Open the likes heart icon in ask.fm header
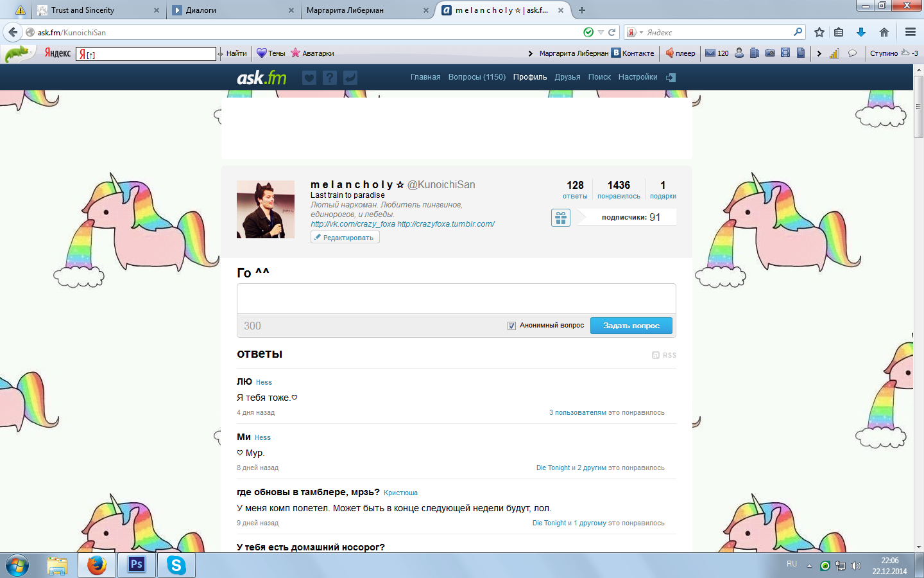This screenshot has width=924, height=578. [x=309, y=78]
